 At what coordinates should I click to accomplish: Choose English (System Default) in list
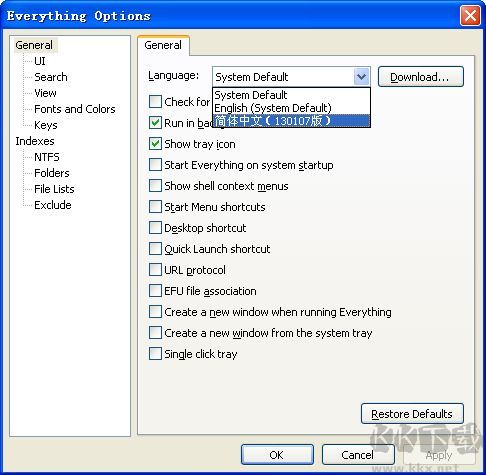tap(291, 108)
